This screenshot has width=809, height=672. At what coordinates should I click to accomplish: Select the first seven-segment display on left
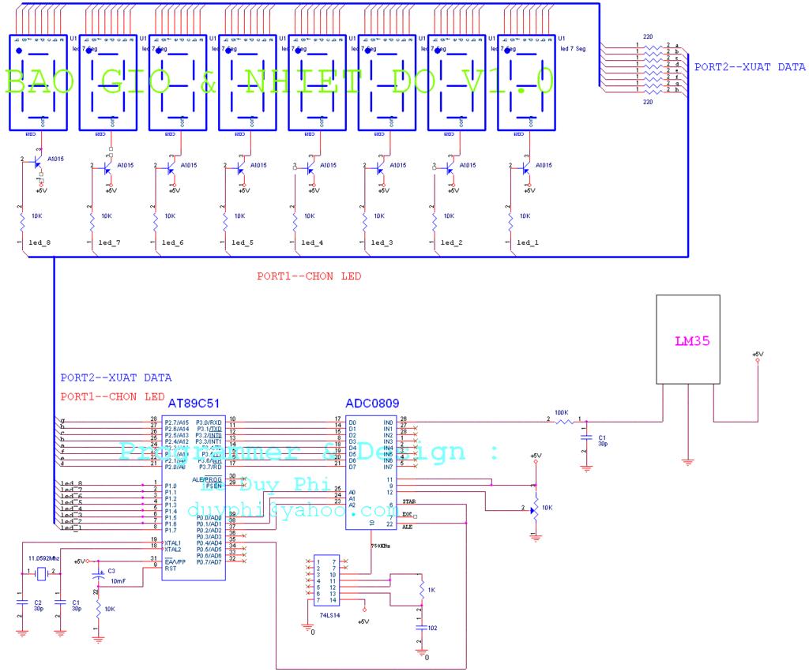click(38, 82)
